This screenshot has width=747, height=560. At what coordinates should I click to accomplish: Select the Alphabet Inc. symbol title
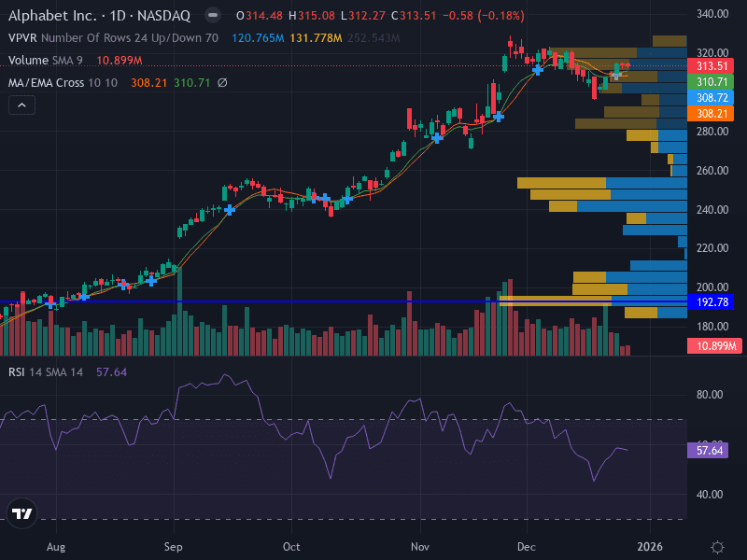[x=99, y=16]
